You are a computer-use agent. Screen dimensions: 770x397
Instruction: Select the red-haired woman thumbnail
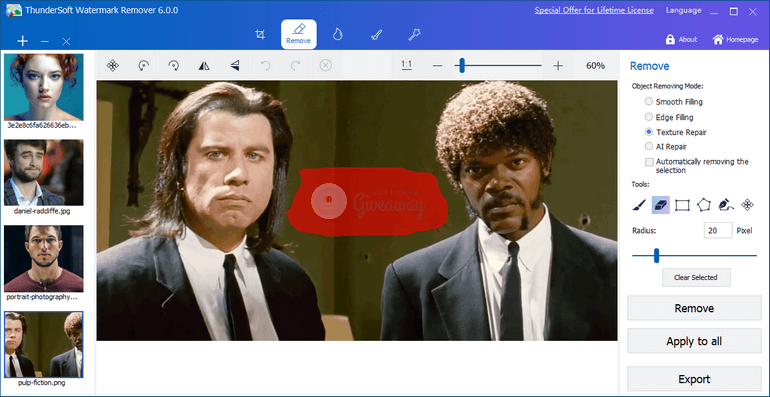click(x=44, y=87)
